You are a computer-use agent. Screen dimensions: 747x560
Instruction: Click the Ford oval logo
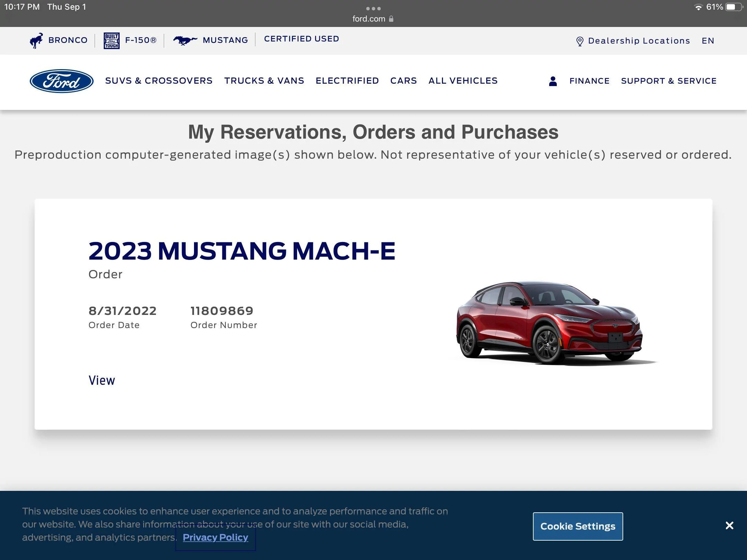[x=62, y=81]
